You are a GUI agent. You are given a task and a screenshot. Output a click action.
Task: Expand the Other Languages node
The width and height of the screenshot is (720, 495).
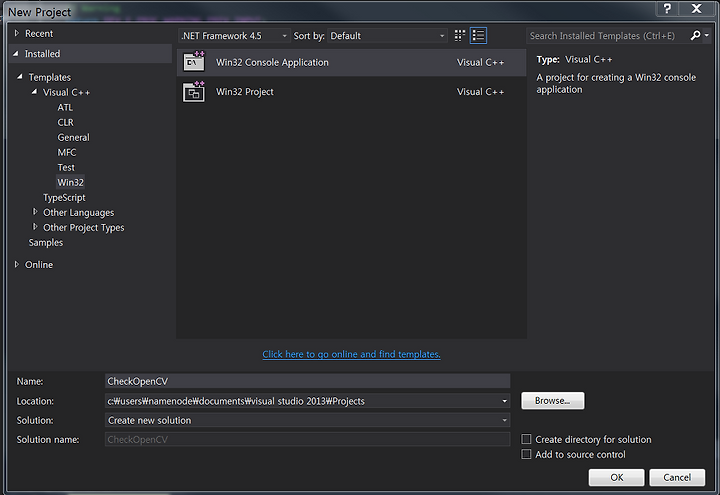35,212
